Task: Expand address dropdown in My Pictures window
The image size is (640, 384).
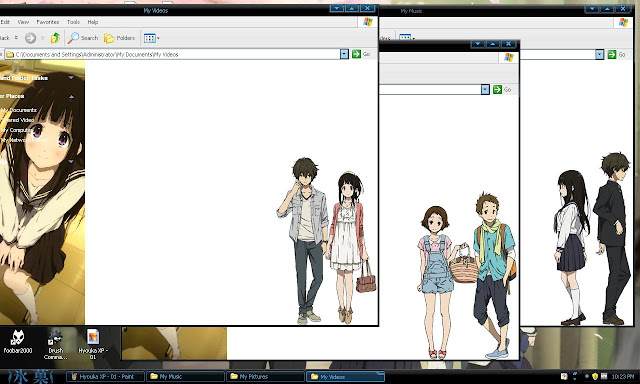Action: [x=485, y=89]
